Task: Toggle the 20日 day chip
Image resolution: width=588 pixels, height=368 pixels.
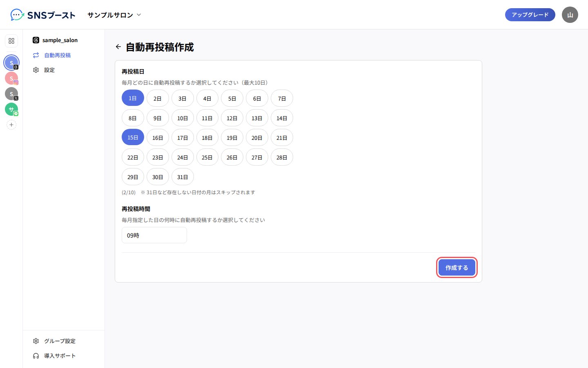Action: pyautogui.click(x=257, y=137)
